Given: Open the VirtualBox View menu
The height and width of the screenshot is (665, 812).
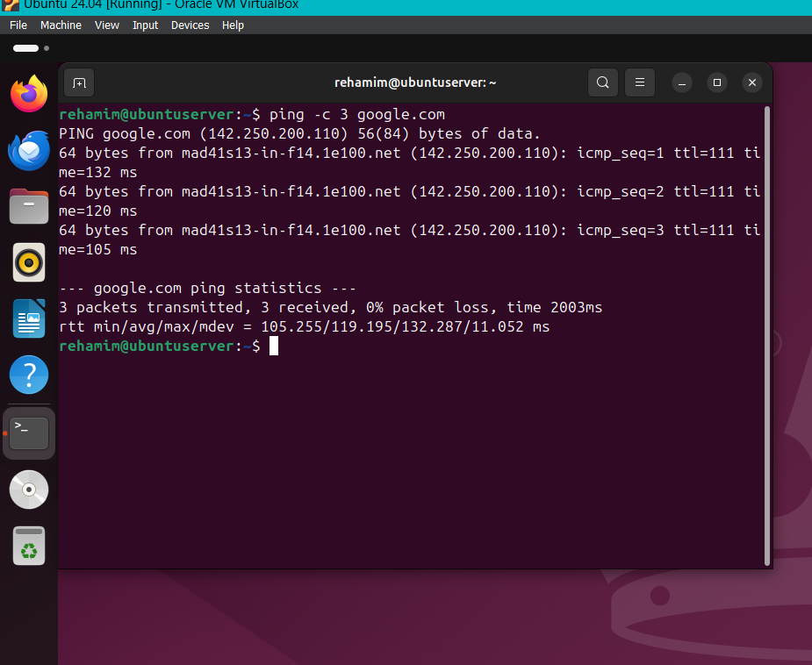Looking at the screenshot, I should [107, 25].
